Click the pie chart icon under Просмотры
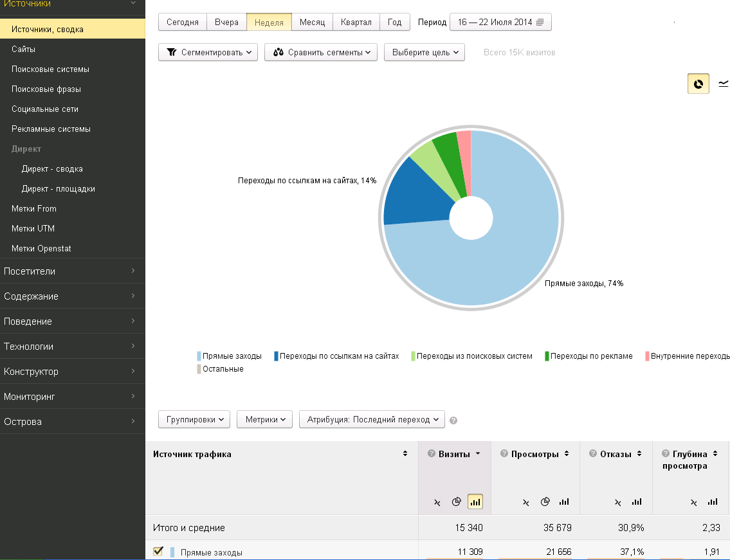Image resolution: width=730 pixels, height=560 pixels. (545, 502)
